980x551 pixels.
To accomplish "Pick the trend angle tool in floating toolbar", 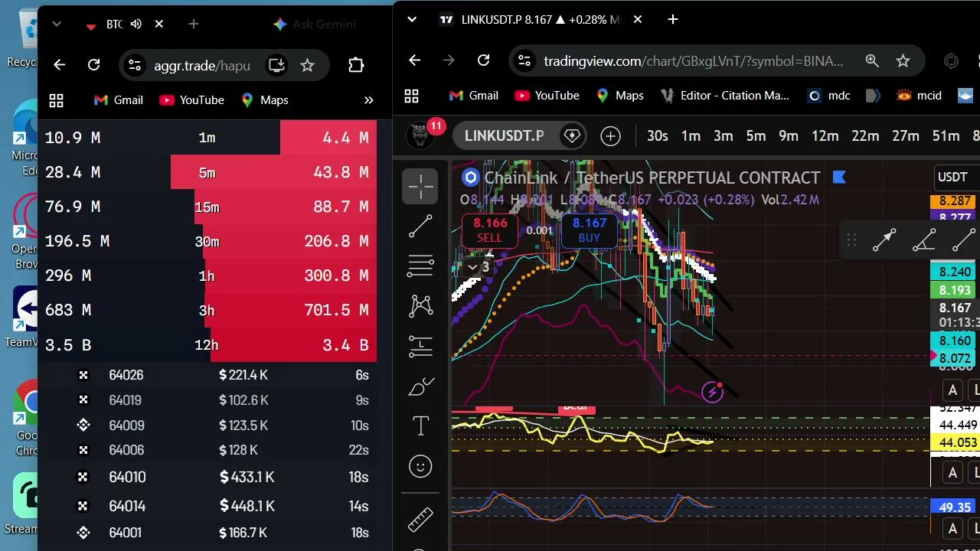I will [x=924, y=240].
